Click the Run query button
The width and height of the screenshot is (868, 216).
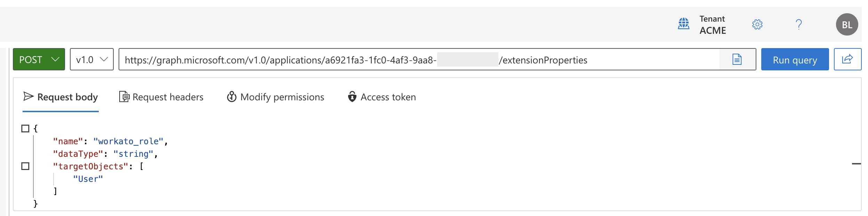pyautogui.click(x=795, y=60)
